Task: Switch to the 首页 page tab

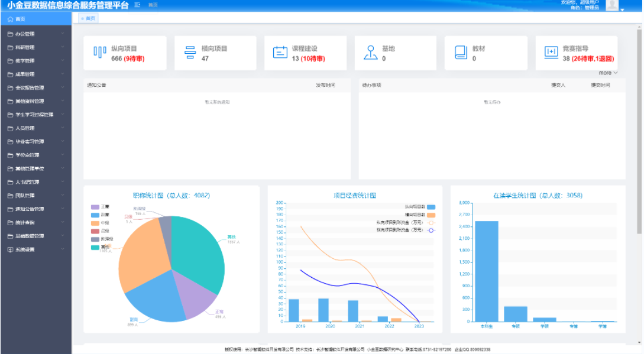Action: pos(89,18)
